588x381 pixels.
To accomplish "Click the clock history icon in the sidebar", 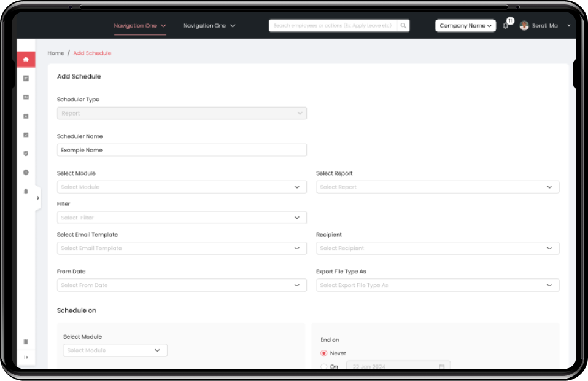I will 26,172.
